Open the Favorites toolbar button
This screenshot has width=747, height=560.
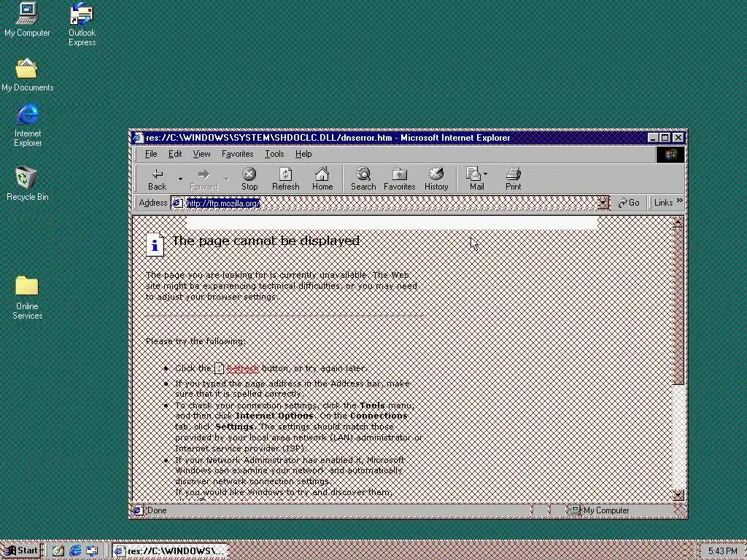(399, 179)
